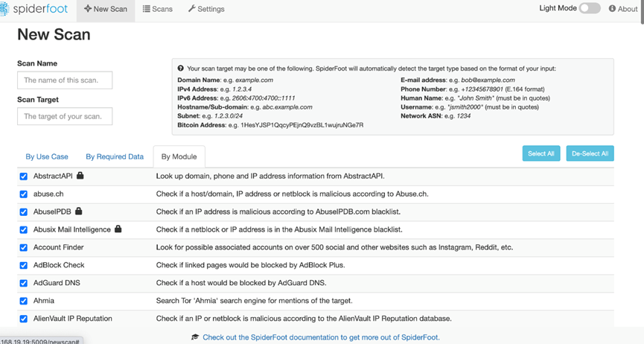Uncheck the AbstractAPI module checkbox
This screenshot has width=644, height=344.
pos(23,176)
